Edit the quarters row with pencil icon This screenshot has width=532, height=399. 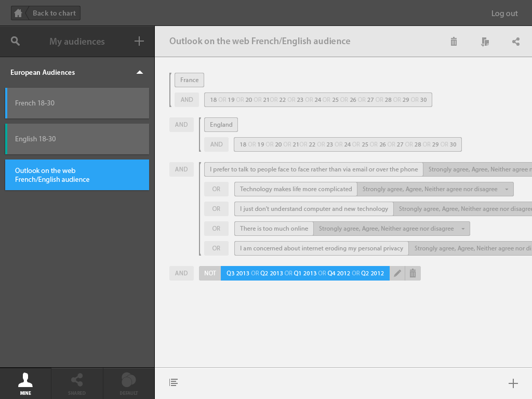click(x=397, y=273)
